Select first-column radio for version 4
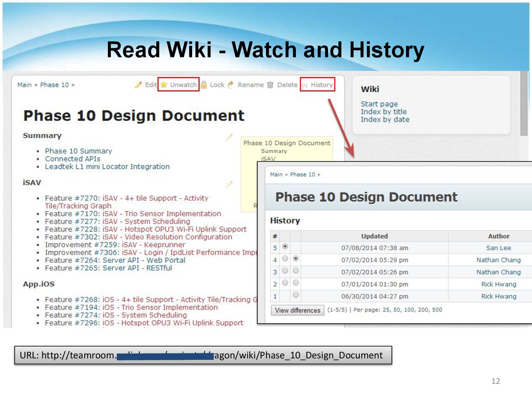Image resolution: width=532 pixels, height=399 pixels. [285, 259]
